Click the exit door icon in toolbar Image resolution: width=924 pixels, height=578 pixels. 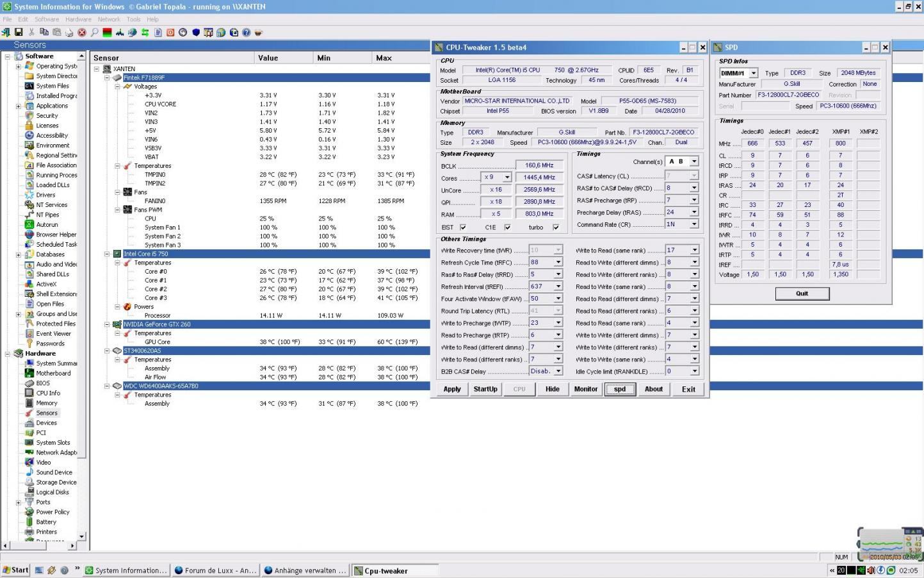(x=6, y=32)
